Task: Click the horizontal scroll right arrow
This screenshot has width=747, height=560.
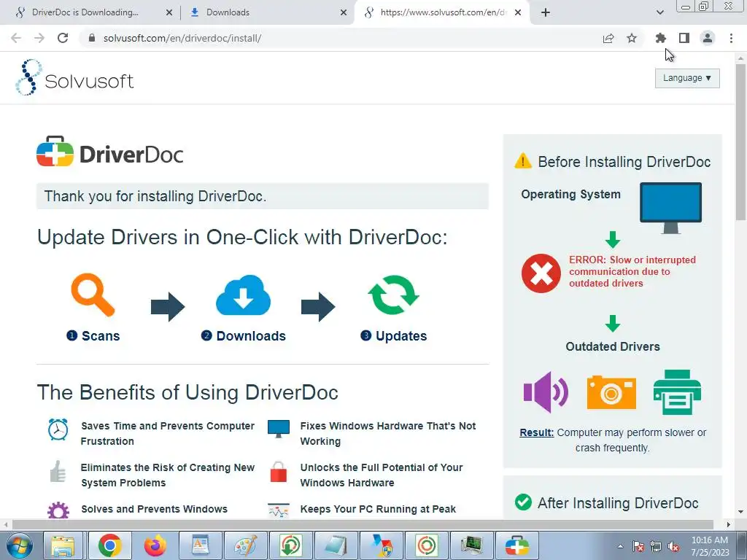Action: tap(729, 525)
